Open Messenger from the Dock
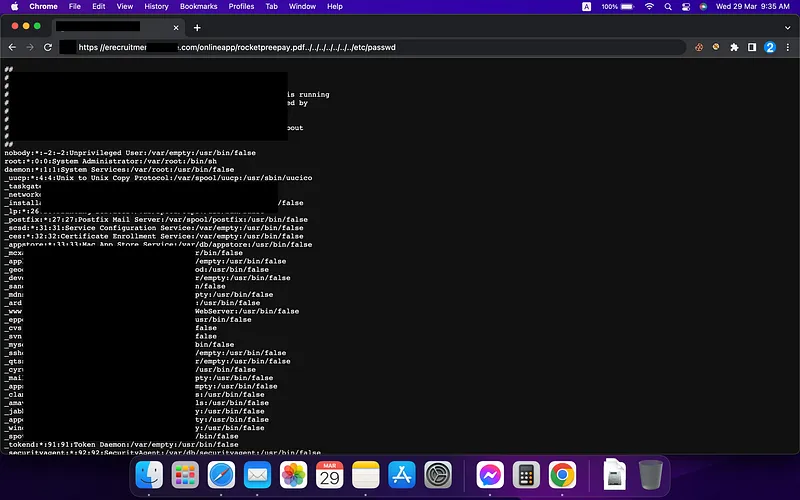 click(x=490, y=474)
